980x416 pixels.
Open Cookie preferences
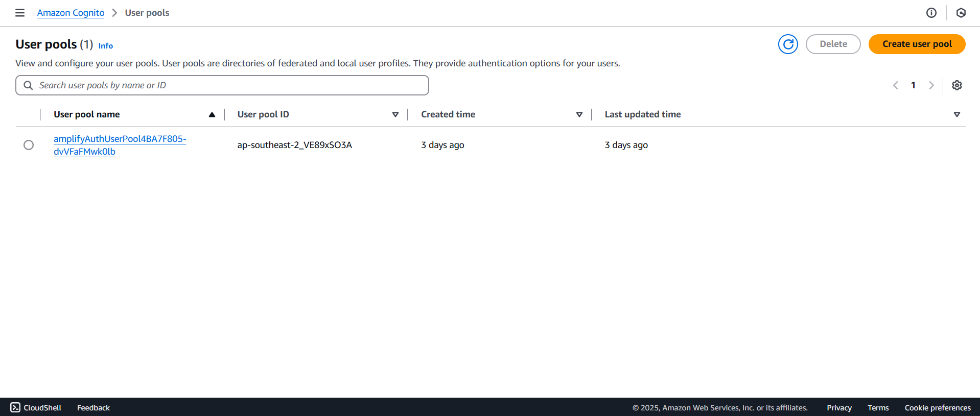(938, 407)
